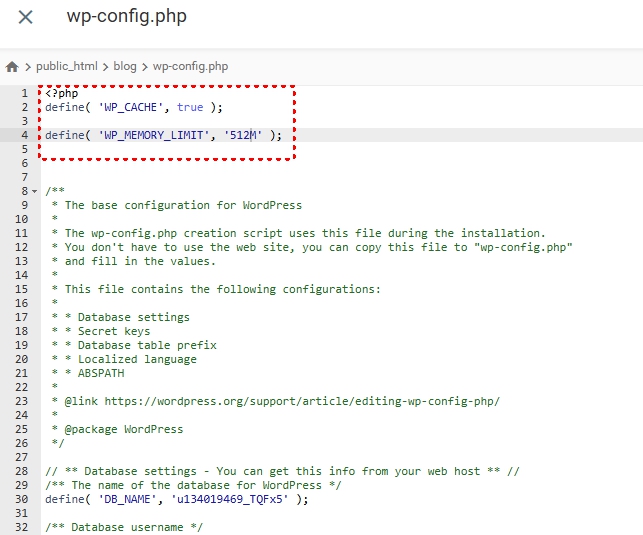Image resolution: width=643 pixels, height=535 pixels.
Task: Place cursor in the '512M' memory value
Action: (243, 135)
